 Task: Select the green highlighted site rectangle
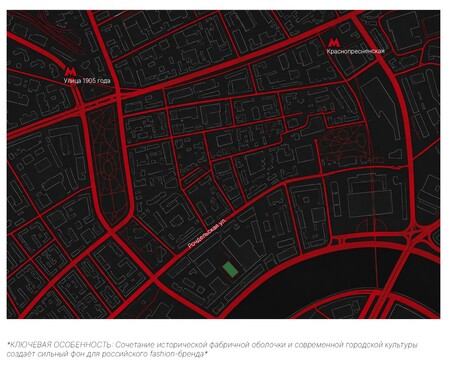(x=230, y=269)
